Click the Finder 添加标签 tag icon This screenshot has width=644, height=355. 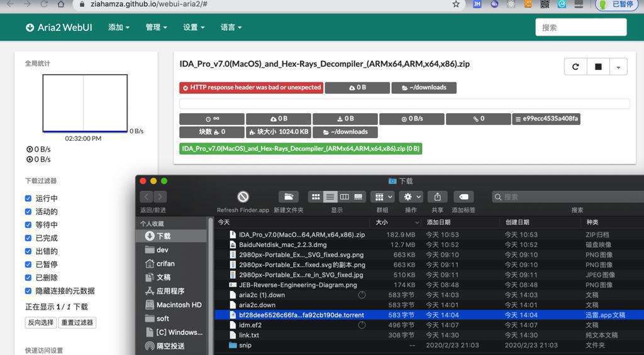click(x=464, y=197)
